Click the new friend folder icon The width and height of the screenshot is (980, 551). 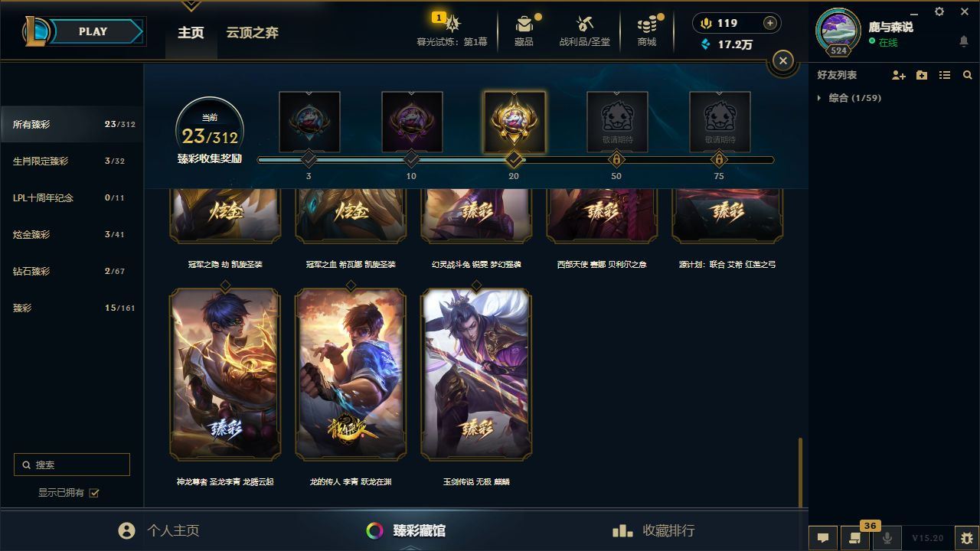(x=922, y=75)
